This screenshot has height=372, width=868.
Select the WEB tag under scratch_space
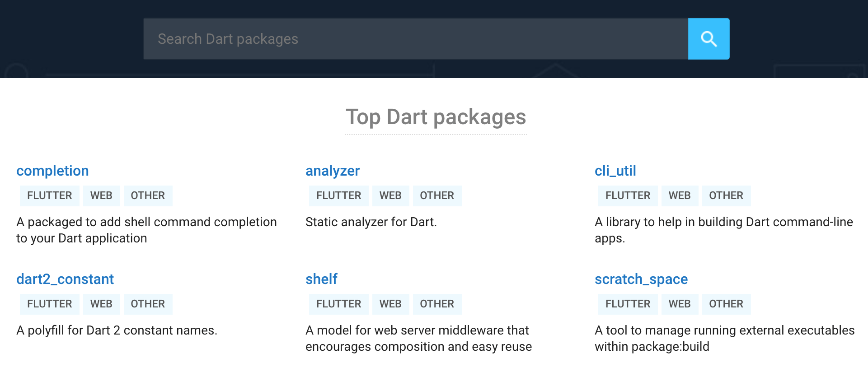pos(680,304)
